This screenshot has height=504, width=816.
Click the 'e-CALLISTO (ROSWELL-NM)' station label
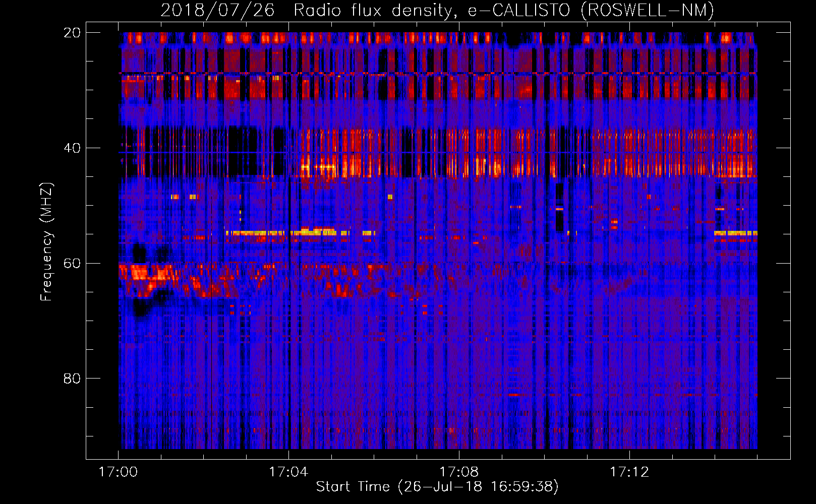tap(591, 10)
